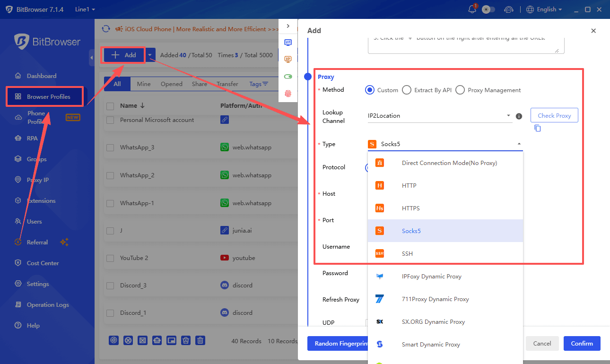Choose IPFoxy Dynamic Proxy option
610x364 pixels.
445,277
